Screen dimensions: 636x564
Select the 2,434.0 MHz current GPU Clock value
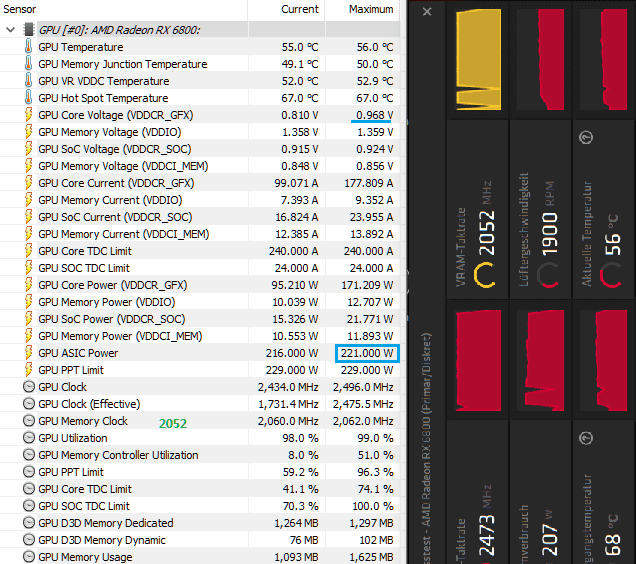(288, 387)
